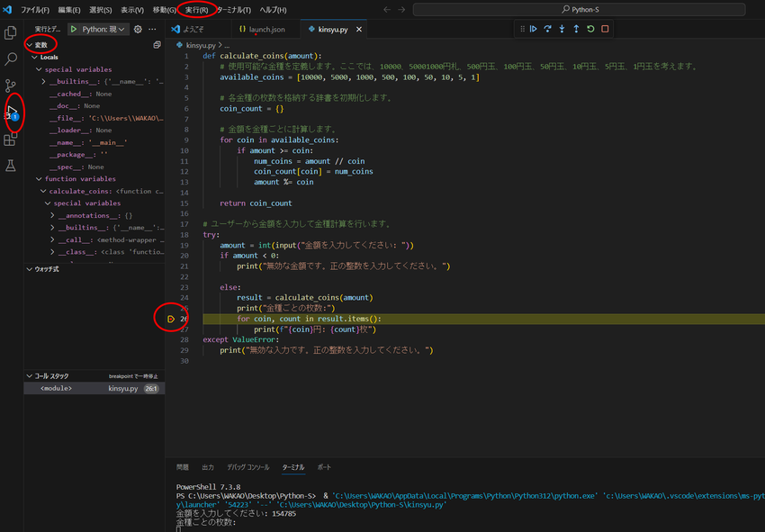
Task: Click line number 19 in the gutter
Action: click(184, 245)
